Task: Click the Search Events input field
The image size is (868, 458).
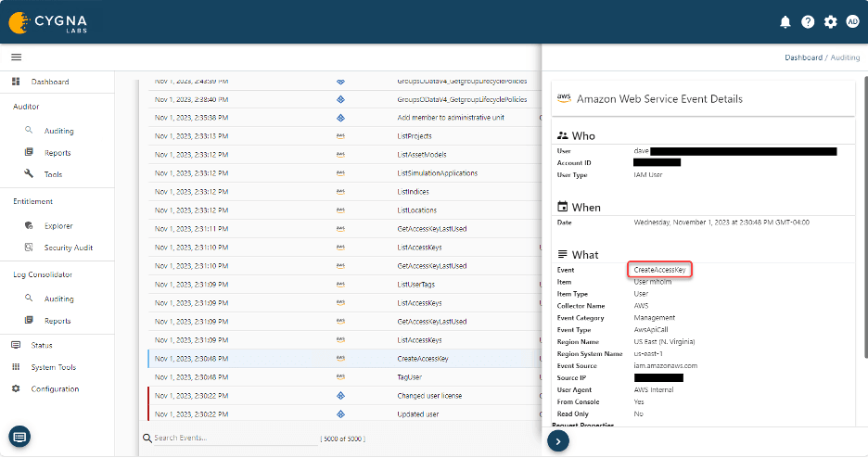Action: point(232,438)
